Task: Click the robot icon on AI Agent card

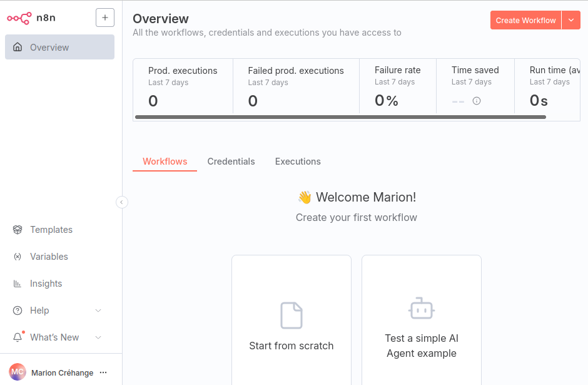Action: [x=421, y=309]
